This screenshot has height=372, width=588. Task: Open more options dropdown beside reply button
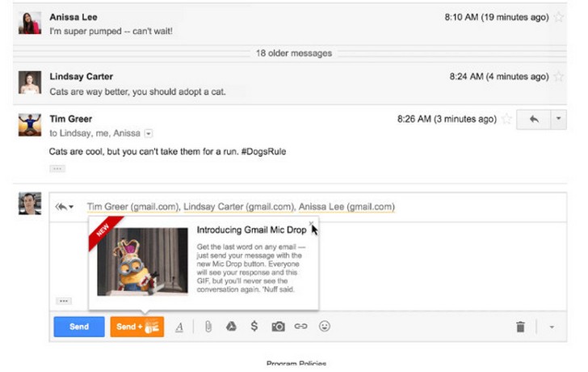coord(558,119)
